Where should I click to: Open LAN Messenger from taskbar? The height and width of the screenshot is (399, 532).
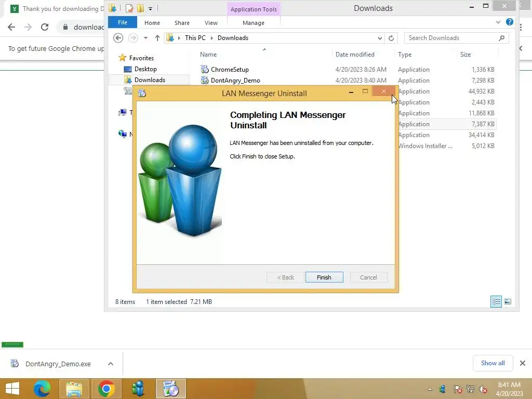click(x=138, y=389)
